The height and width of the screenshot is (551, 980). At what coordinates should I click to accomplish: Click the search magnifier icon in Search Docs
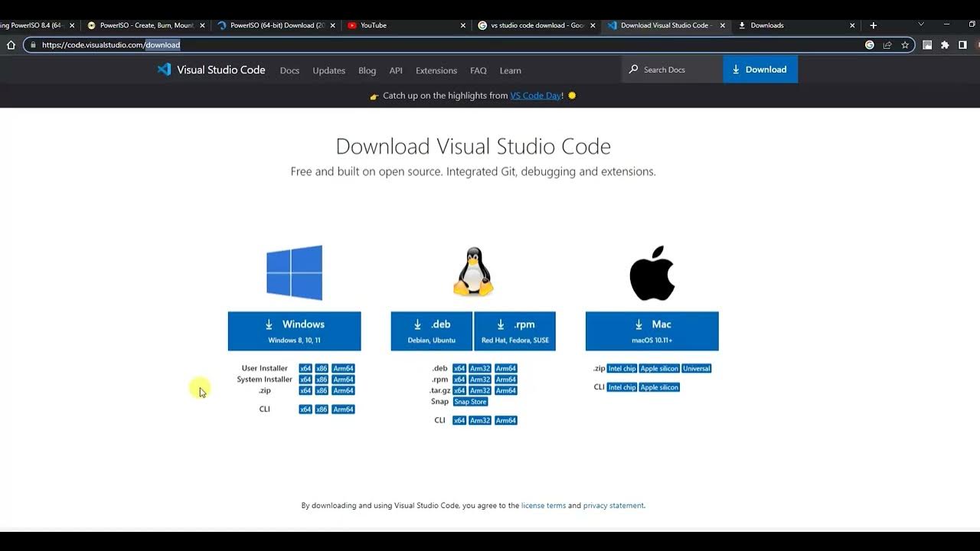(633, 70)
